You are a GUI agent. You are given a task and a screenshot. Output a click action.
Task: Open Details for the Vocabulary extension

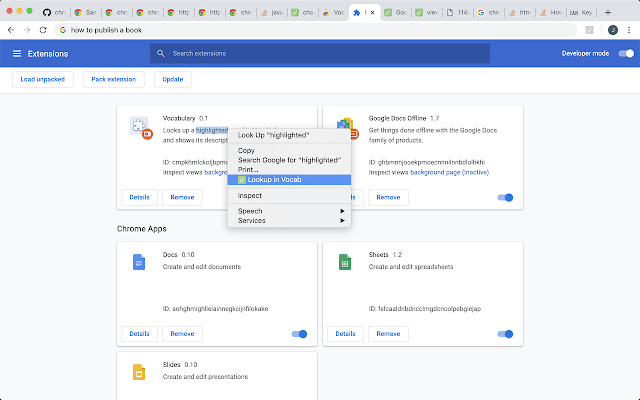(139, 197)
